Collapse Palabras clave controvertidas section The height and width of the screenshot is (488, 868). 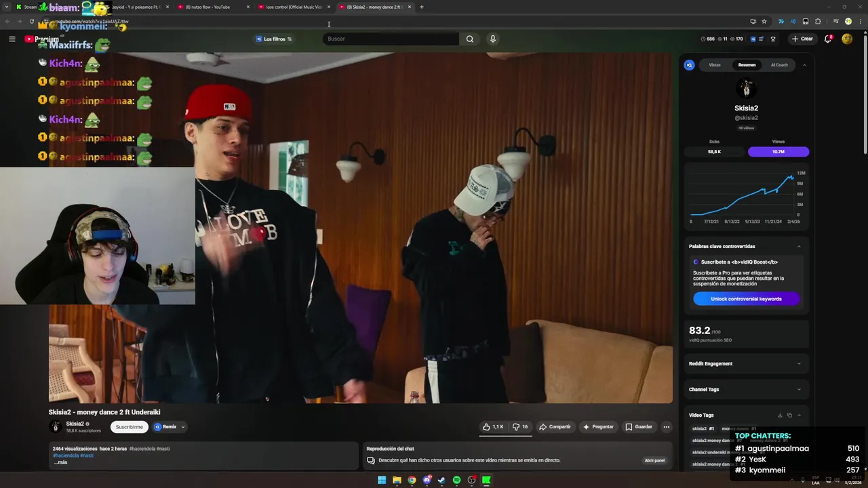(x=799, y=246)
